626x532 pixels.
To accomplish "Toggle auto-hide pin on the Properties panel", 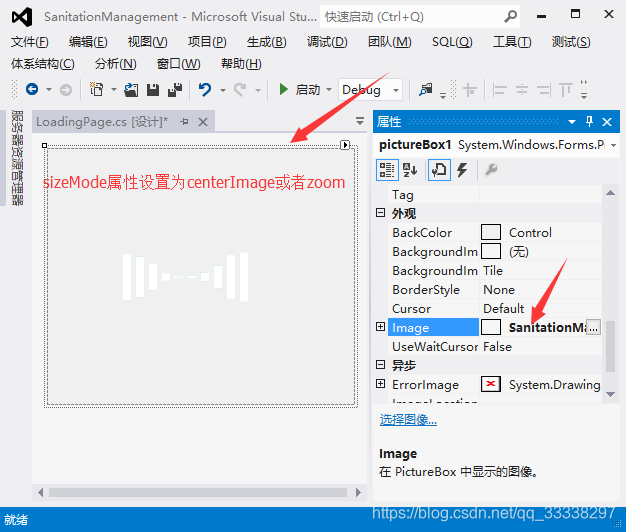I will pos(589,121).
